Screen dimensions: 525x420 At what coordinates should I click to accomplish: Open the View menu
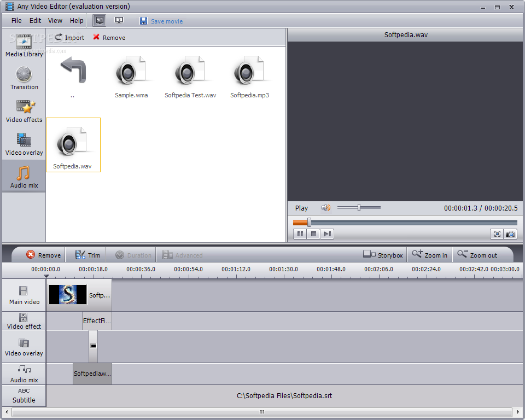55,20
